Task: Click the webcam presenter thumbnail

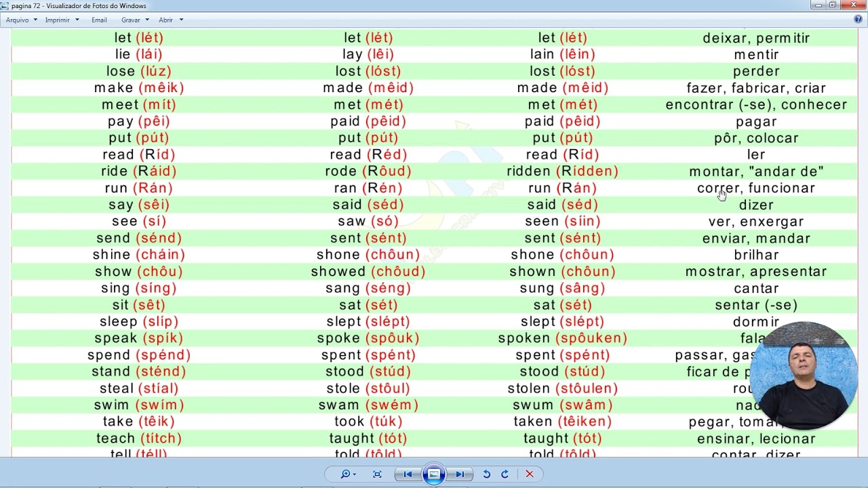Action: coord(804,375)
